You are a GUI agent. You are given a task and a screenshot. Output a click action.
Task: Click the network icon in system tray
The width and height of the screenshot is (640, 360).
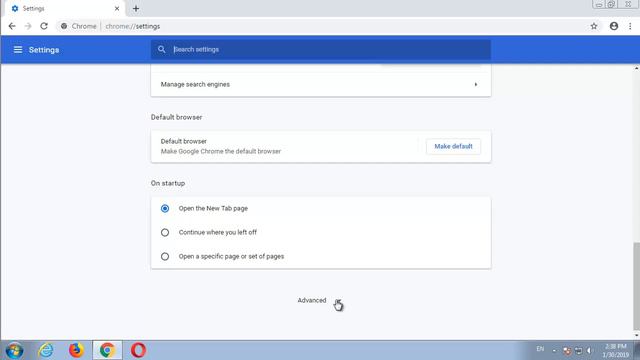tap(578, 351)
